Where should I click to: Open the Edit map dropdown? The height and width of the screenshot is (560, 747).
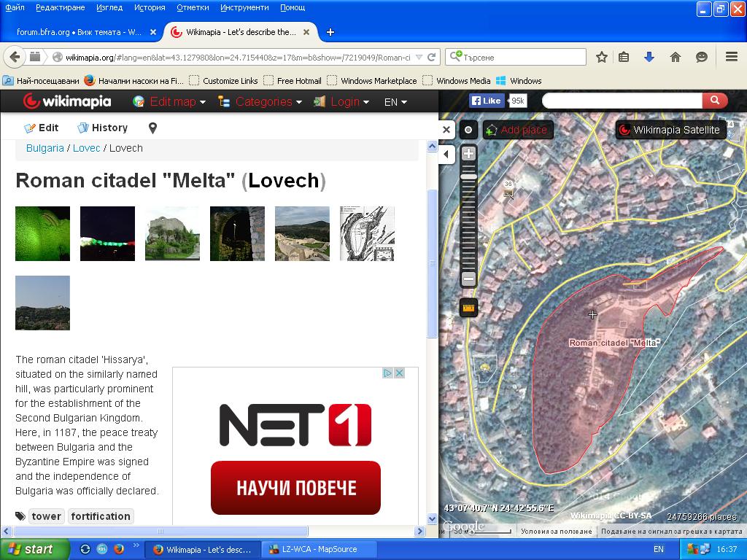170,102
